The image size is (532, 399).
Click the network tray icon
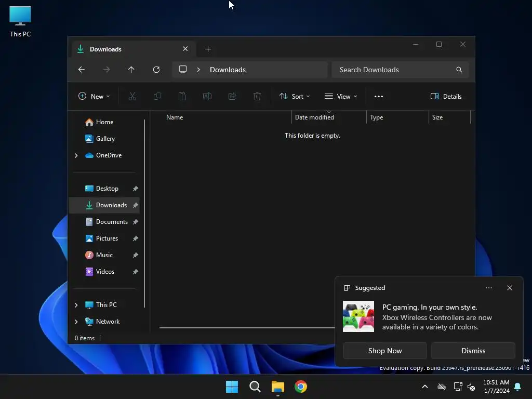(x=458, y=387)
